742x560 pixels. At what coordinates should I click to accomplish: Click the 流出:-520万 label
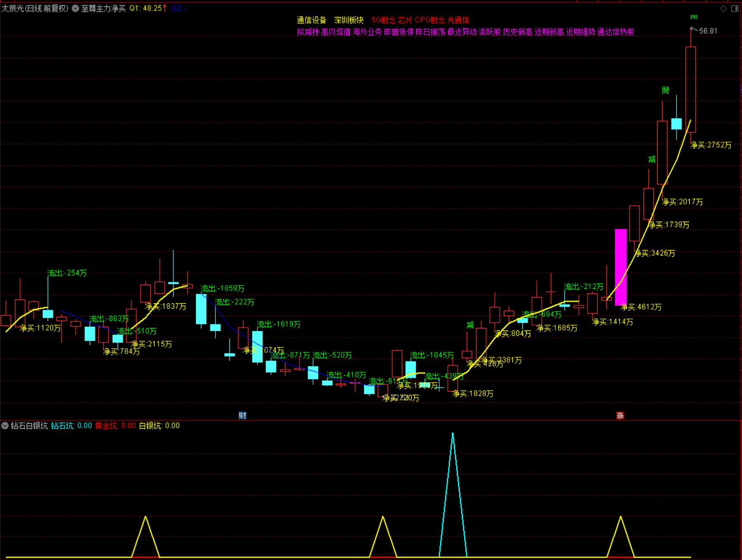332,355
